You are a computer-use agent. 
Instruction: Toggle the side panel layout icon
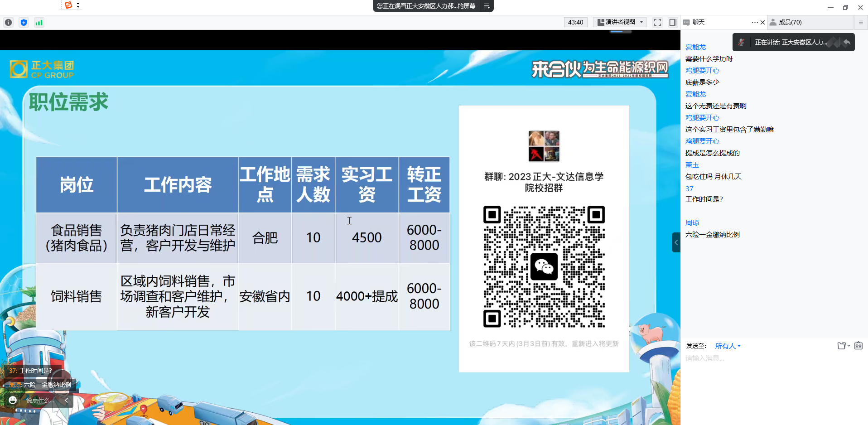673,22
